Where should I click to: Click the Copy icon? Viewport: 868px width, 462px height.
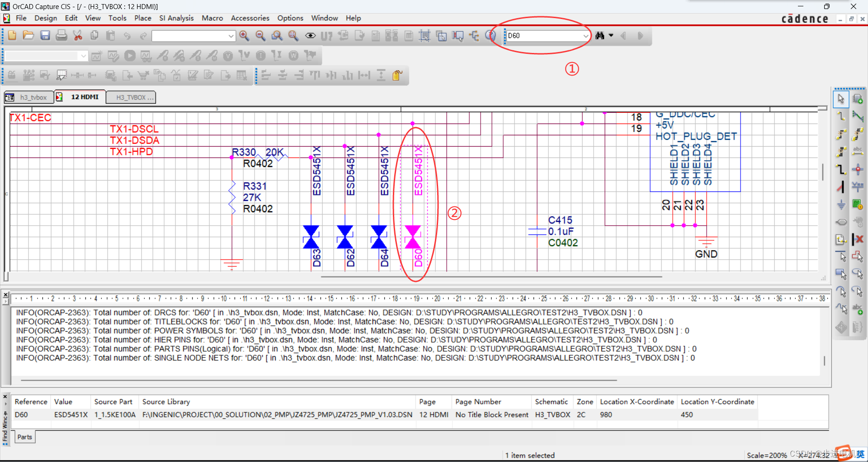(x=94, y=36)
